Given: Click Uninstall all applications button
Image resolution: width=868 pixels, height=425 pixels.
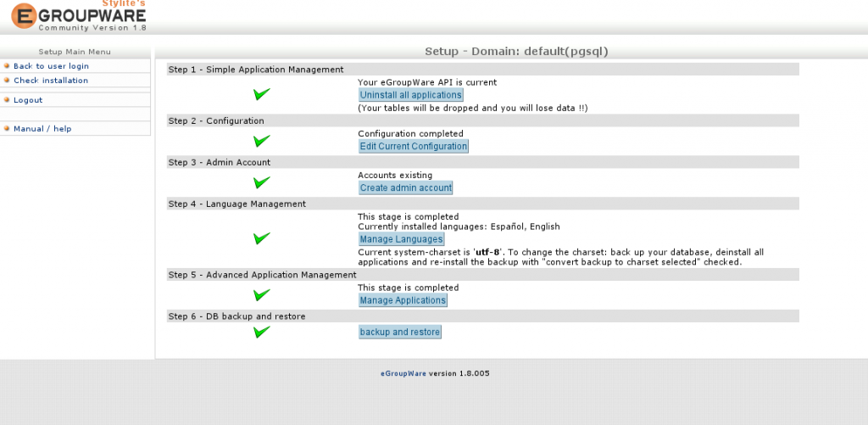Looking at the screenshot, I should click(x=411, y=95).
